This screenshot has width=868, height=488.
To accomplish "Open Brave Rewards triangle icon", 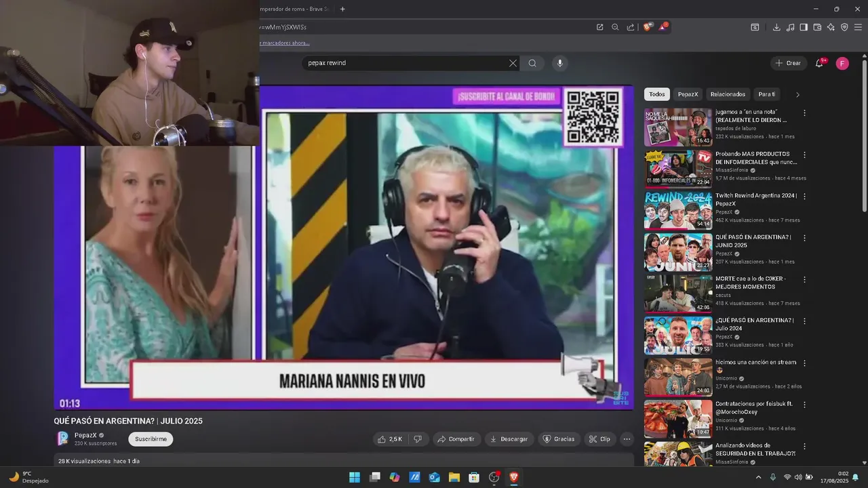I will pyautogui.click(x=663, y=27).
